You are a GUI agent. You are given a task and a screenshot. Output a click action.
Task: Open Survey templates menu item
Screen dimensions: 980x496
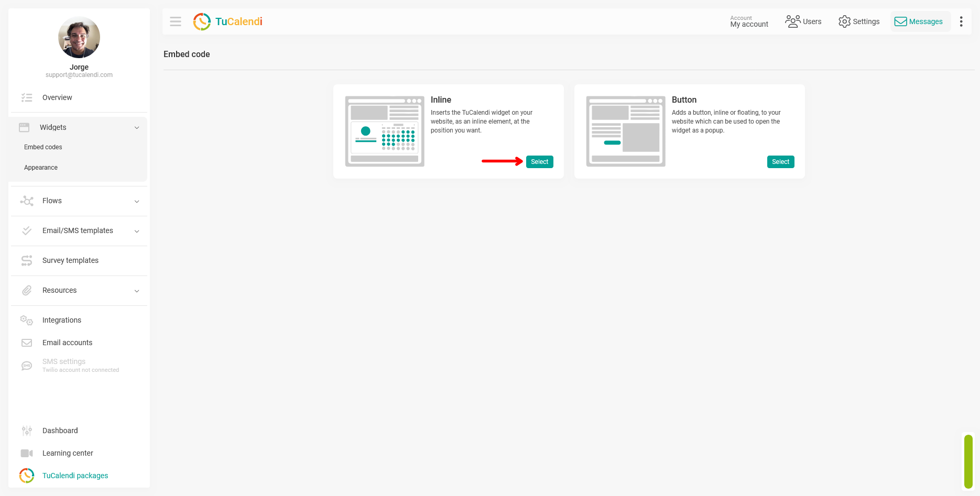[x=70, y=260]
